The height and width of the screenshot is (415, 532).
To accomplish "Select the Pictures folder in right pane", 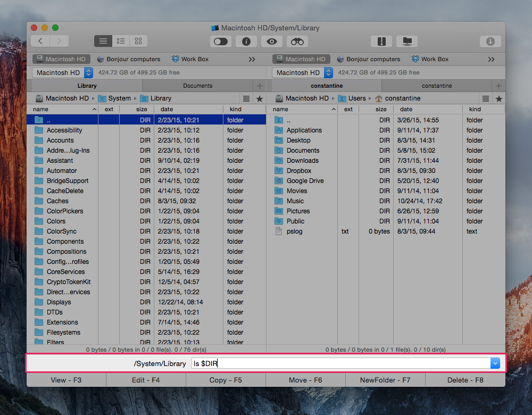I will click(x=386, y=211).
